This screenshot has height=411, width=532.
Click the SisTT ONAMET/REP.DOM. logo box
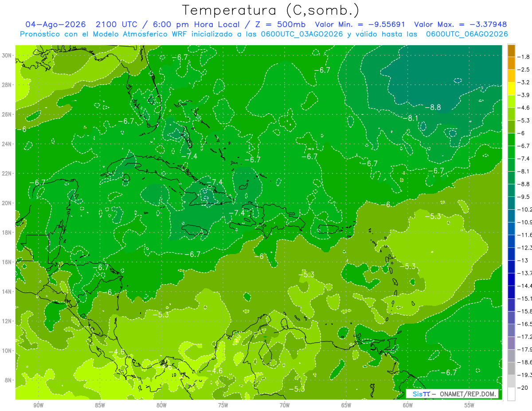click(452, 394)
